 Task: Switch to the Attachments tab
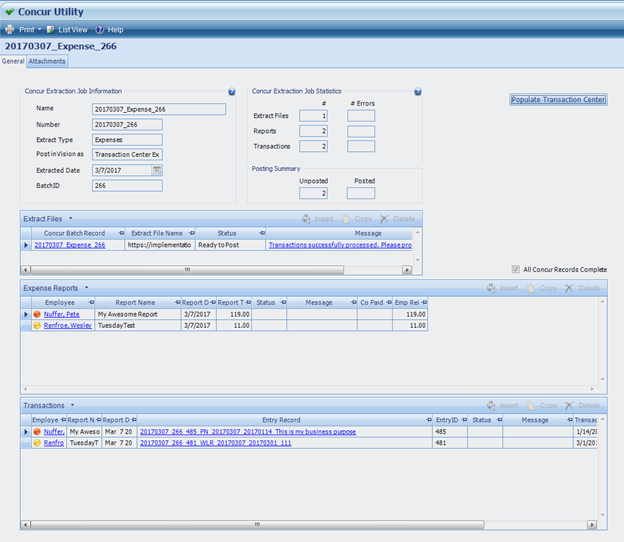coord(47,61)
